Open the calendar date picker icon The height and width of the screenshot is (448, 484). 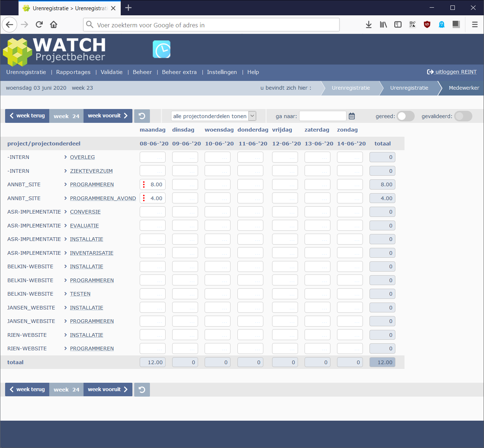click(x=352, y=116)
